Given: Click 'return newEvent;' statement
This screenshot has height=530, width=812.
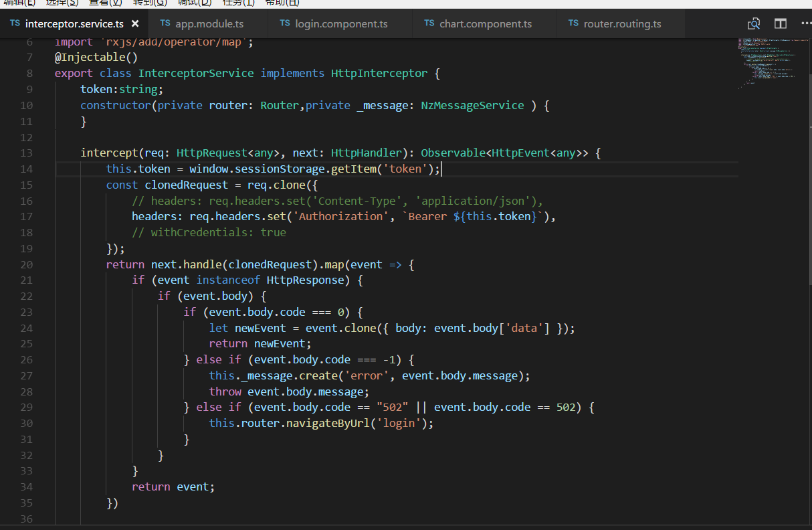Looking at the screenshot, I should (x=260, y=345).
